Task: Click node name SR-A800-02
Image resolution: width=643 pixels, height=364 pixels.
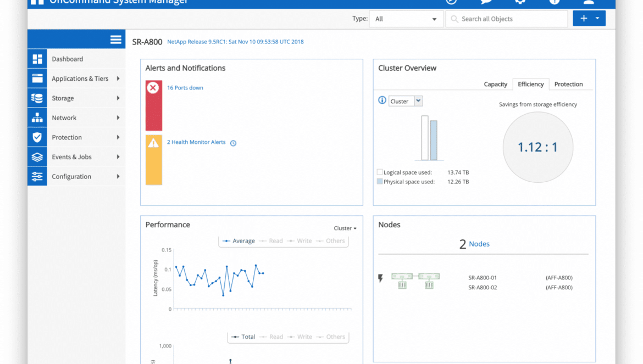Action: point(483,288)
